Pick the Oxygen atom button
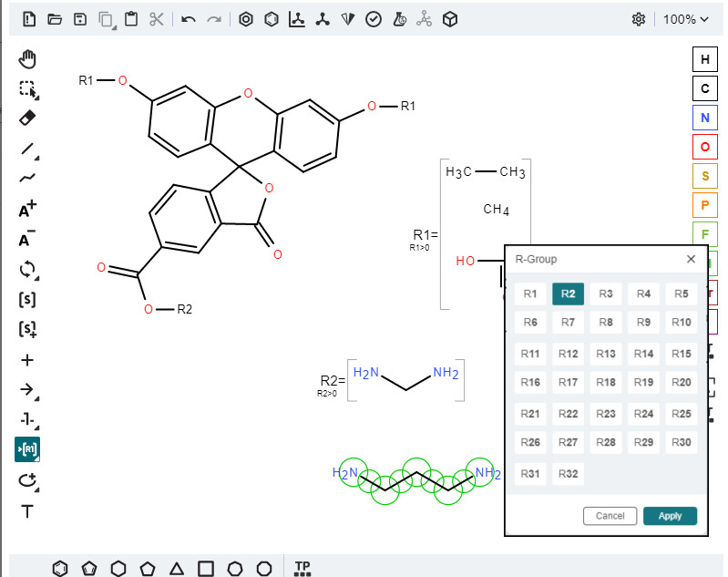Viewport: 728px width, 577px height. pyautogui.click(x=704, y=147)
